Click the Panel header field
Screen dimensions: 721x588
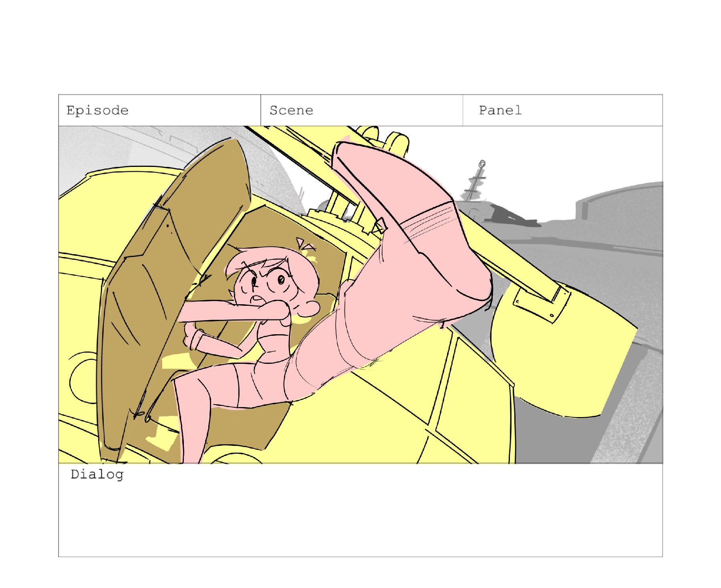[563, 110]
